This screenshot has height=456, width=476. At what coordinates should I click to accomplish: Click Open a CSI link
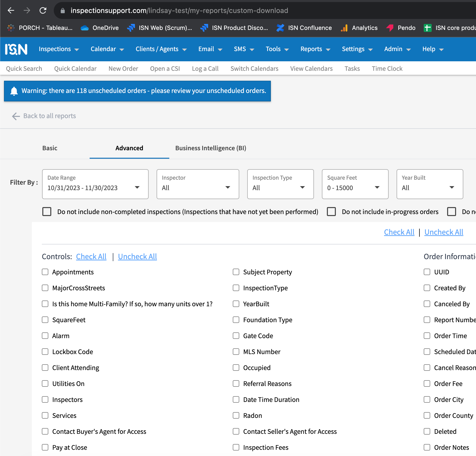165,69
